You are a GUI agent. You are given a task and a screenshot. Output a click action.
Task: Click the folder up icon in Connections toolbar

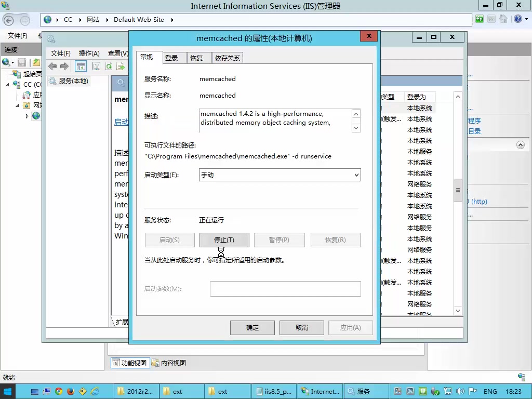(36, 62)
